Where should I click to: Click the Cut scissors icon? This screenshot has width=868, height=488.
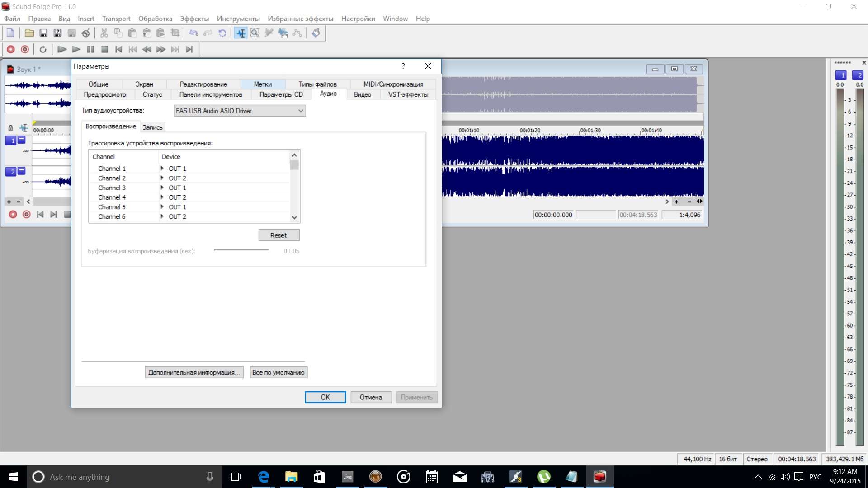tap(104, 33)
